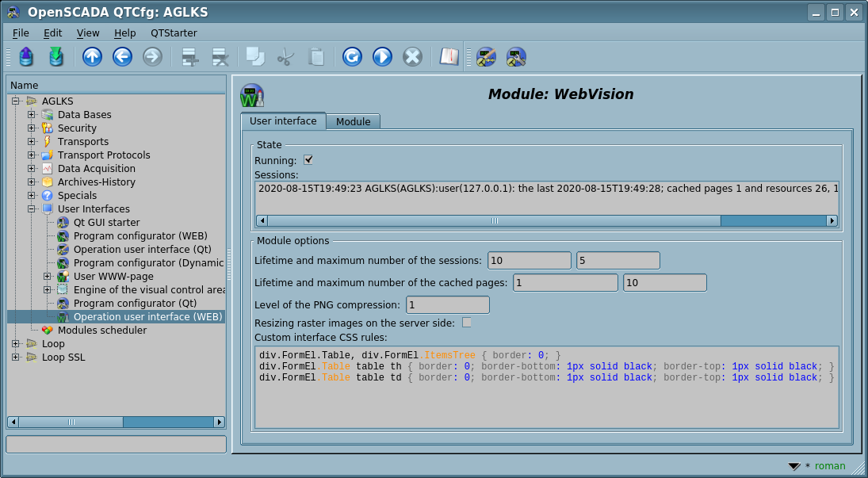Select Program configurator (WEB) tree item
This screenshot has width=868, height=478.
pyautogui.click(x=140, y=236)
